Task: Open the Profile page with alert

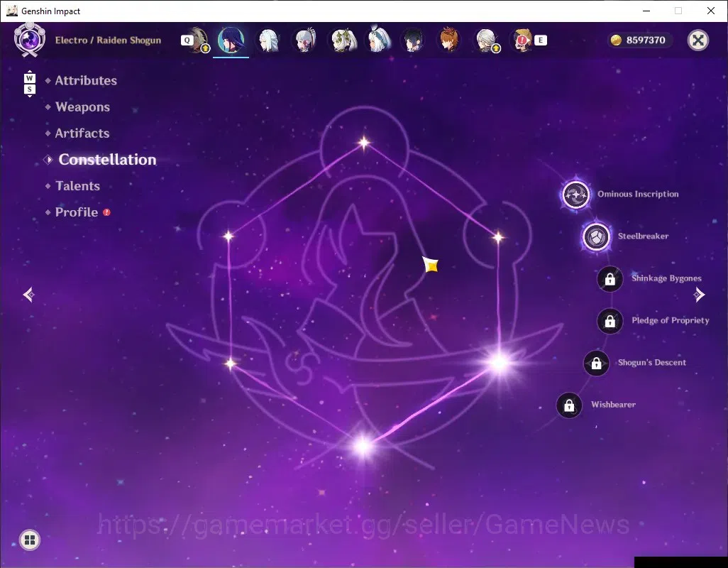Action: (x=78, y=212)
